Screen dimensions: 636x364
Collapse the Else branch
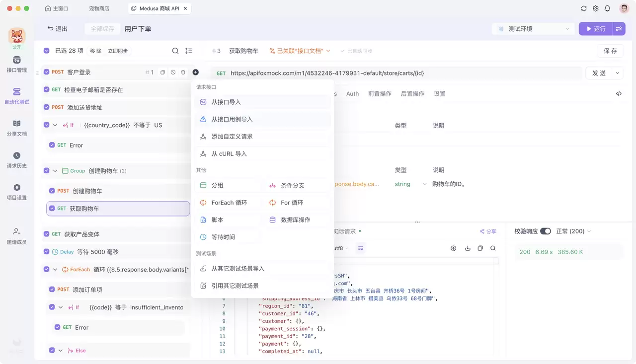point(61,351)
